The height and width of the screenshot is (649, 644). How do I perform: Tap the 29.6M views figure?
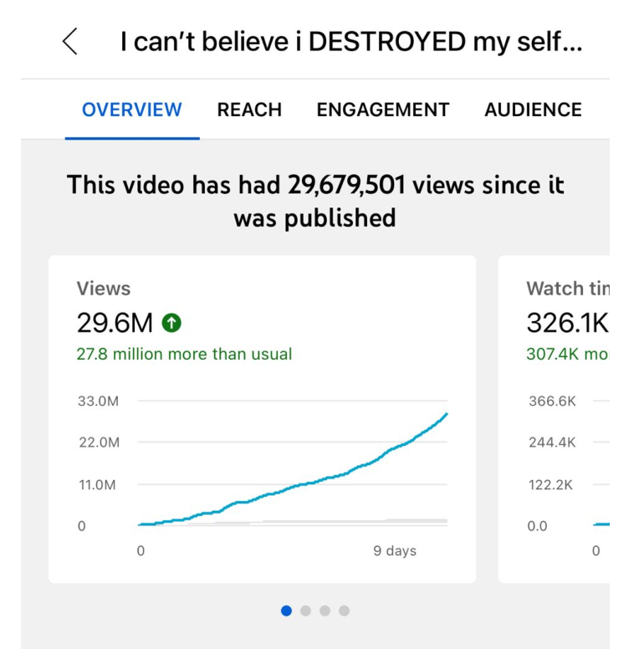click(115, 322)
